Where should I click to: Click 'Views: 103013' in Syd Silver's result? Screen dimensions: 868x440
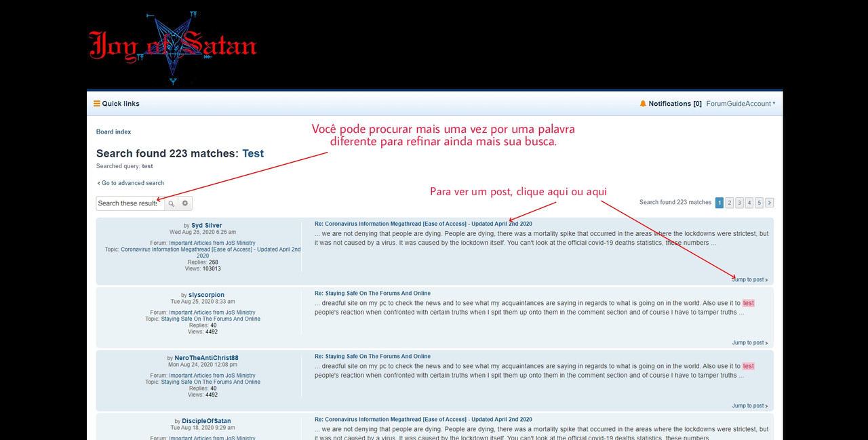click(204, 268)
